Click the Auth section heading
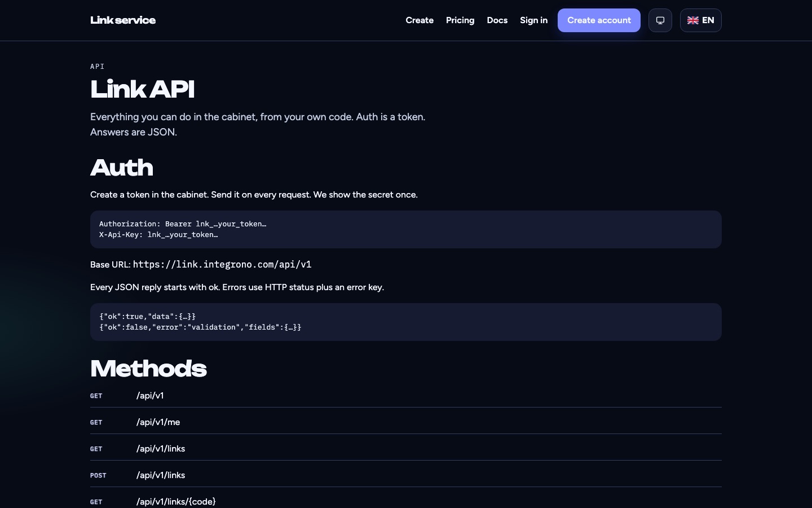The width and height of the screenshot is (812, 508). pos(122,168)
